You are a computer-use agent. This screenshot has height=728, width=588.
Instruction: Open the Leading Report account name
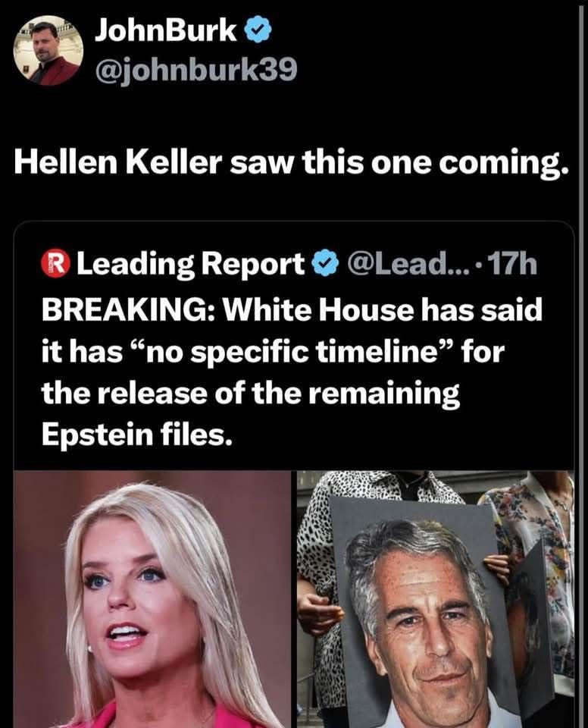pos(191,265)
